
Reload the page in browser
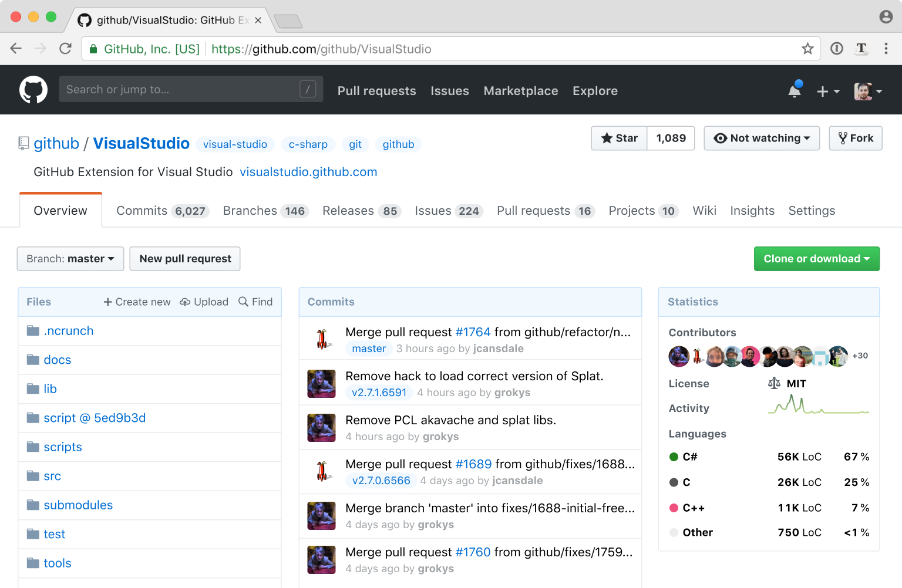(x=65, y=49)
